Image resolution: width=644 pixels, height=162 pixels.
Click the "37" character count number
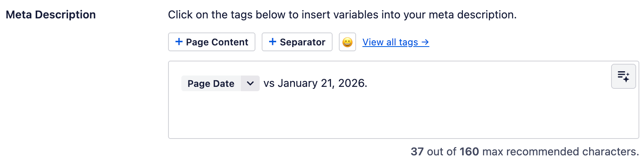pyautogui.click(x=417, y=151)
